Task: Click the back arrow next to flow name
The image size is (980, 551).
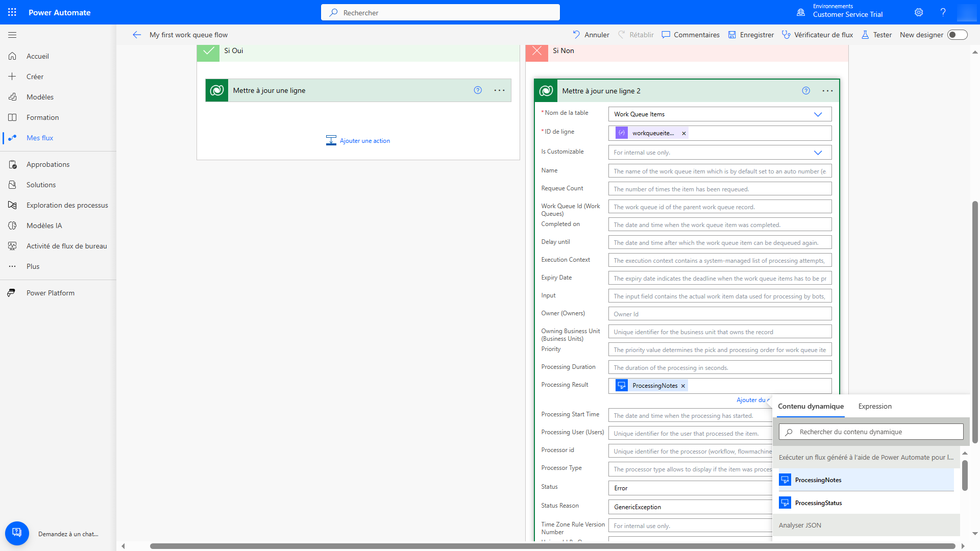Action: point(136,35)
